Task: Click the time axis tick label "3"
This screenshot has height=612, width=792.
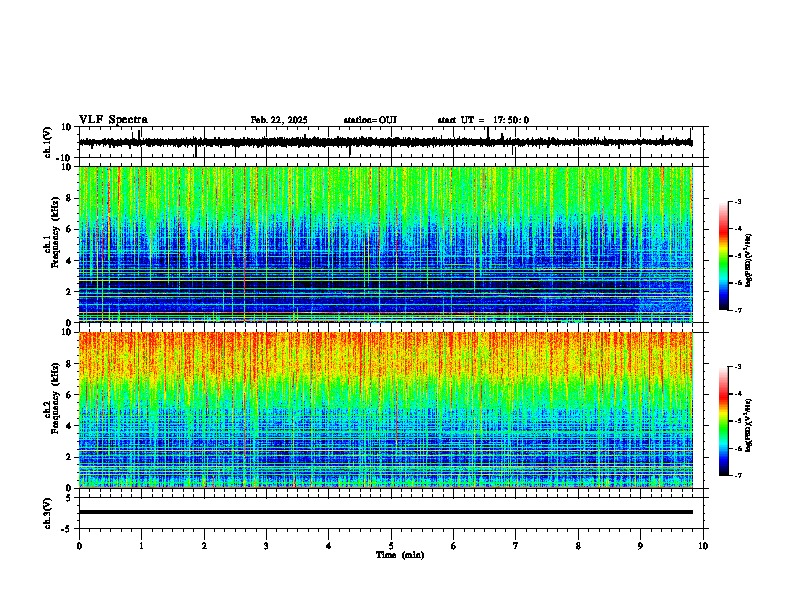Action: [x=266, y=546]
